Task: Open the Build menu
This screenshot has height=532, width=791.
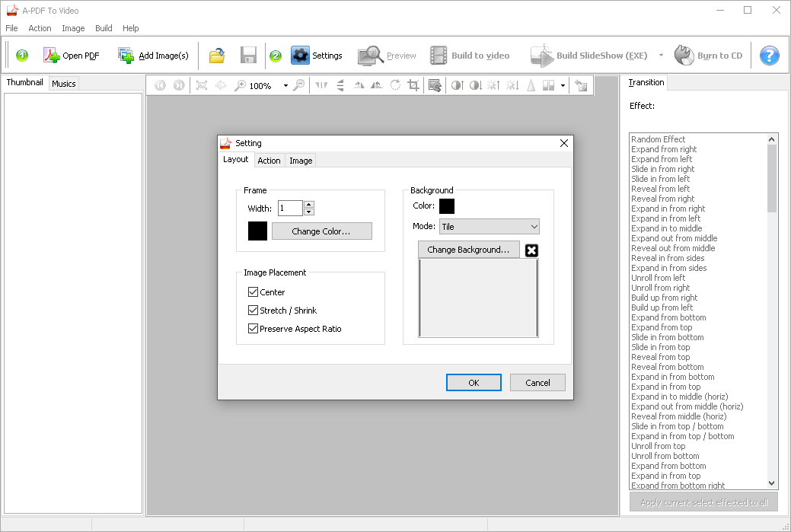Action: (104, 28)
